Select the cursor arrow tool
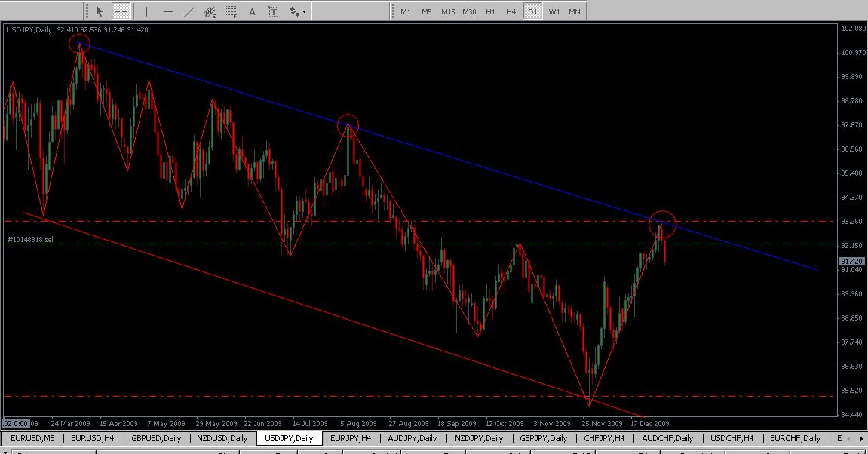The image size is (868, 454). pos(99,11)
